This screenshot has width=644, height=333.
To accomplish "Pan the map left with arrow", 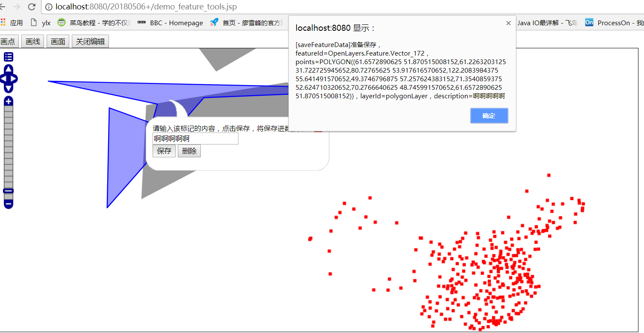I will [3, 79].
